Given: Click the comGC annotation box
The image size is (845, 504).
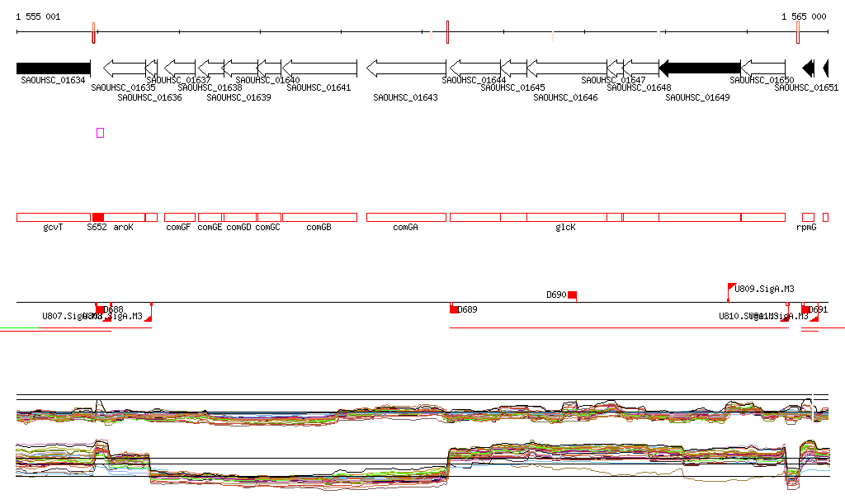Looking at the screenshot, I should (270, 218).
